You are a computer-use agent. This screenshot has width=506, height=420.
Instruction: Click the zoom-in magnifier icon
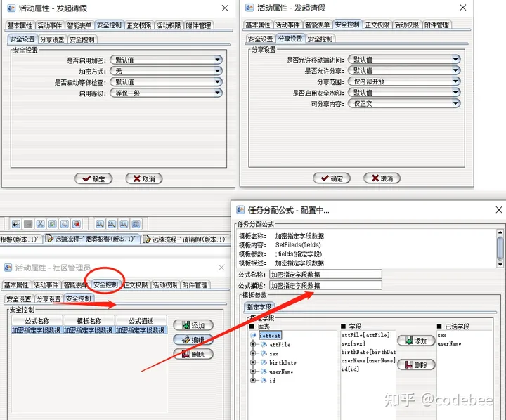coord(112,224)
